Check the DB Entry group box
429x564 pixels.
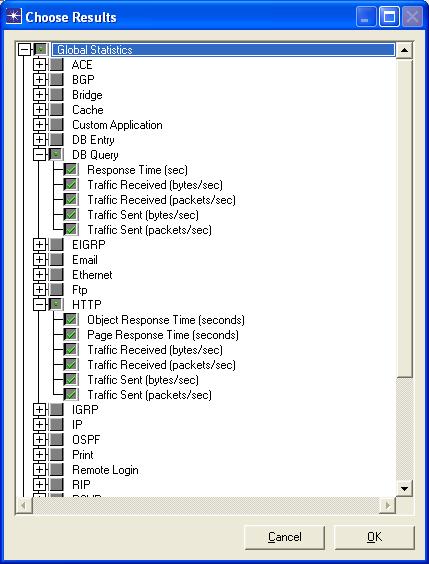(x=56, y=140)
